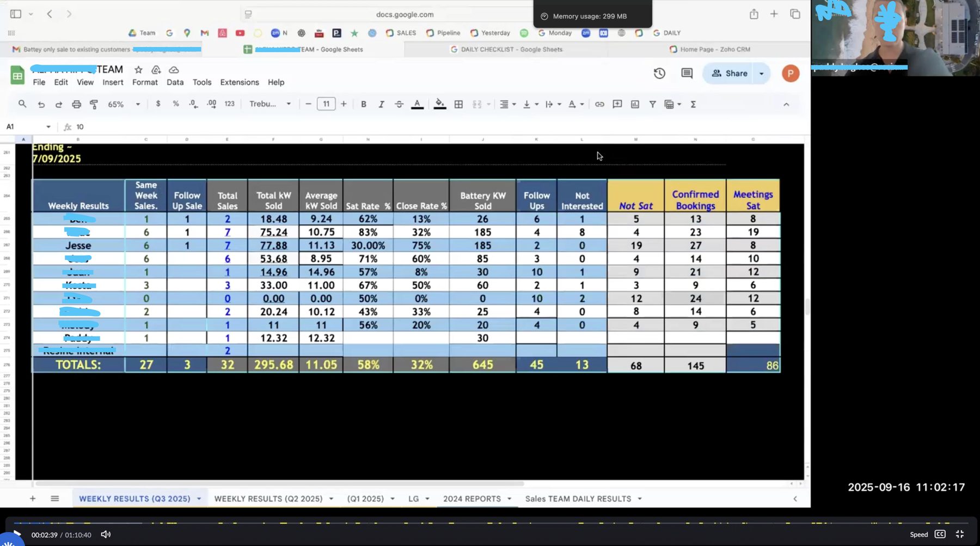Open the text rotation dropdown
Viewport: 980px width, 546px height.
pyautogui.click(x=575, y=104)
